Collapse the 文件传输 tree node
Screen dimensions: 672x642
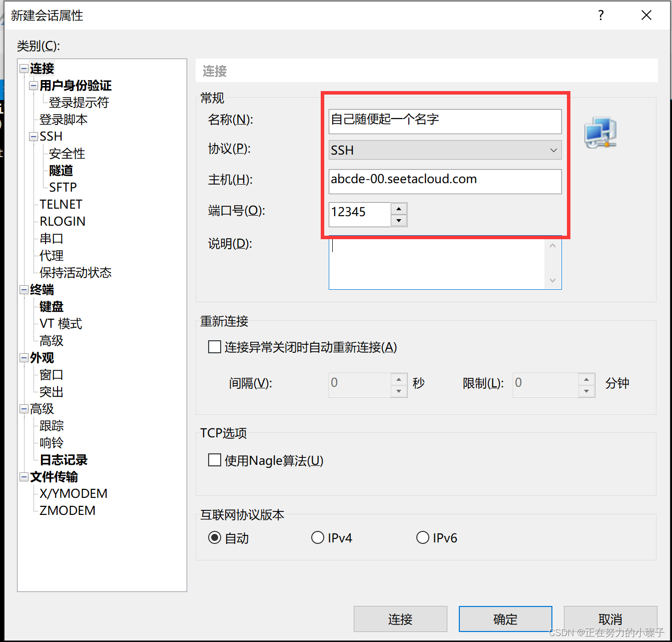(24, 477)
